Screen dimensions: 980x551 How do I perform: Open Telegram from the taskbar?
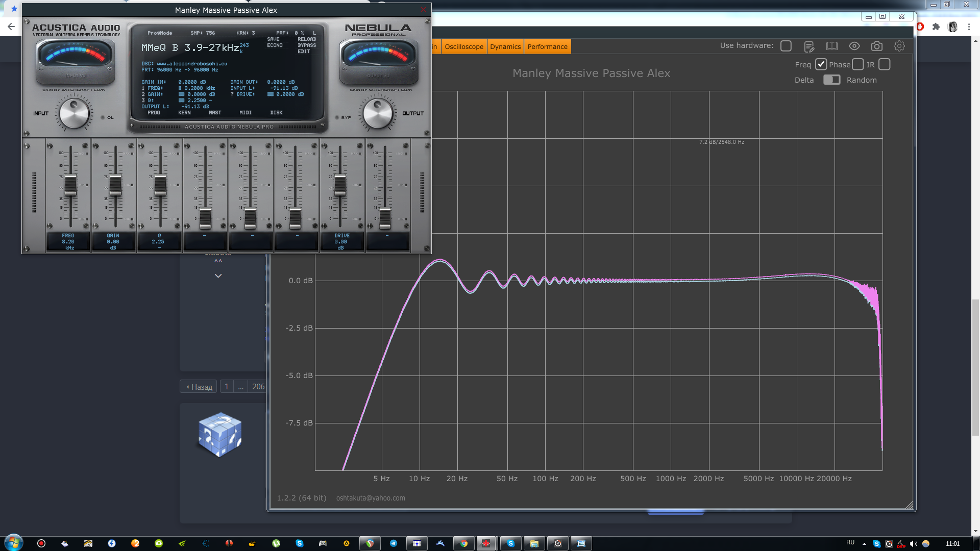(393, 543)
